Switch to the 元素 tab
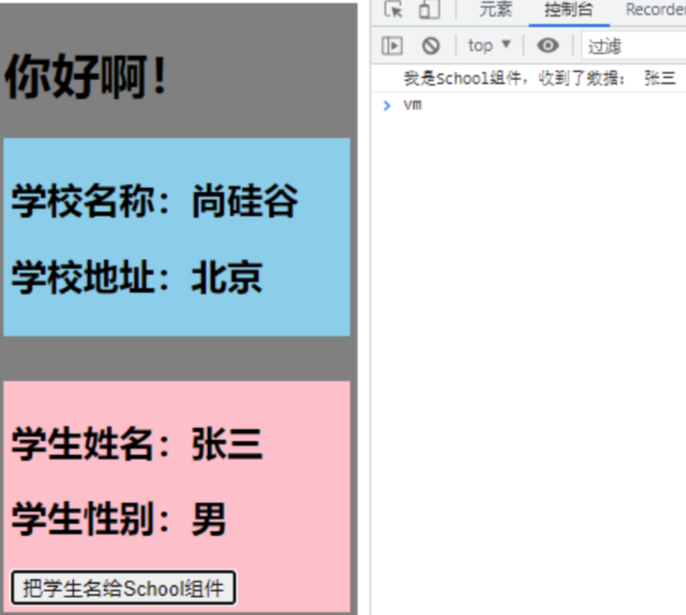This screenshot has height=615, width=686. [x=495, y=10]
